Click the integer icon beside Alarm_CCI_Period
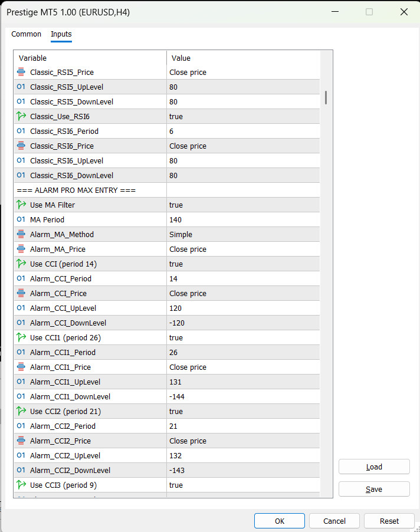This screenshot has height=532, width=420. (x=21, y=278)
